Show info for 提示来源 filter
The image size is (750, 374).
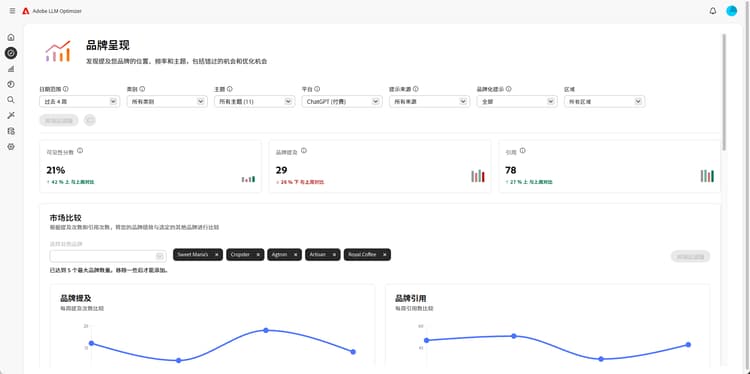point(416,88)
